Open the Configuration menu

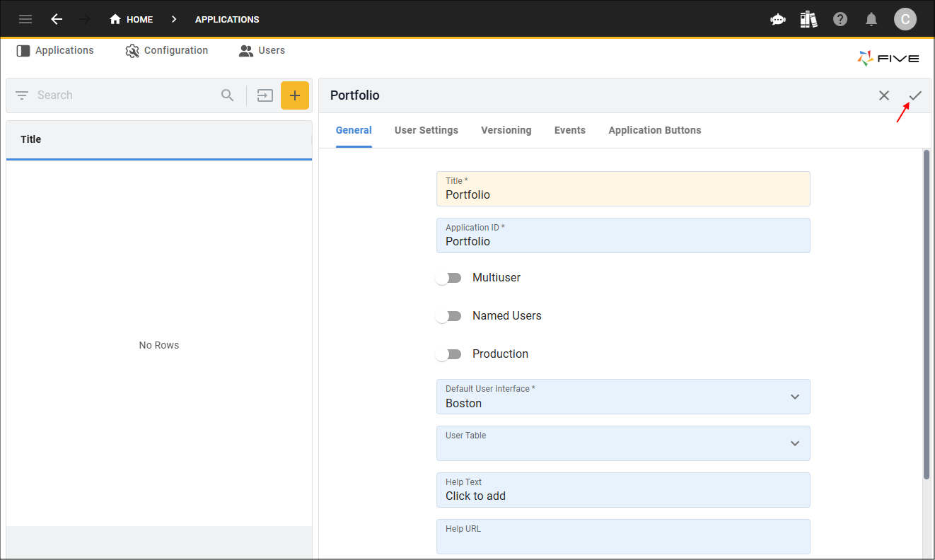166,51
